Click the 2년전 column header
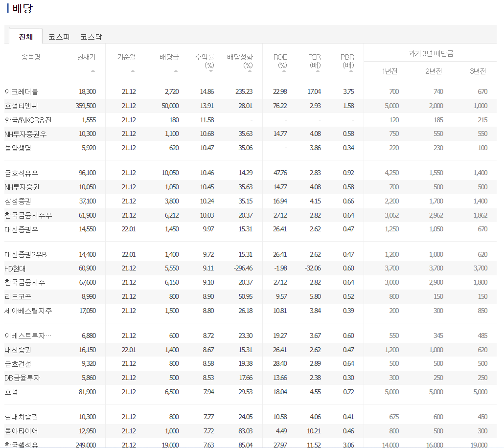 tap(433, 71)
